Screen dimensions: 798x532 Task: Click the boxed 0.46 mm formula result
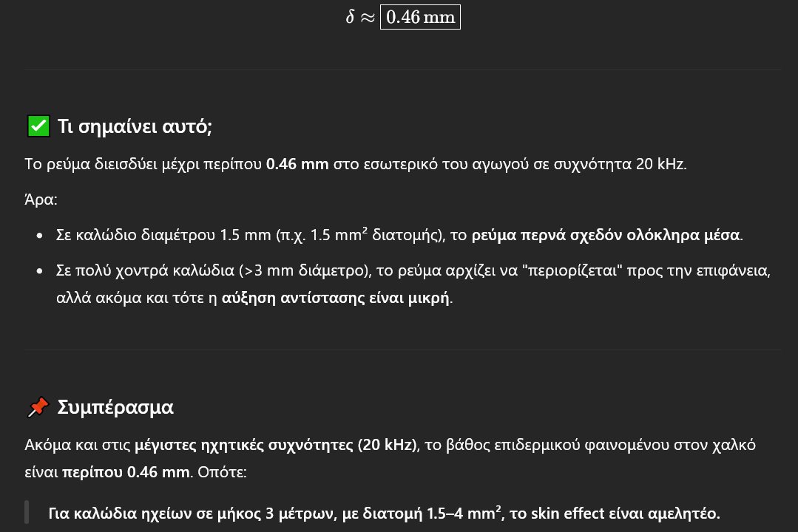tap(420, 17)
